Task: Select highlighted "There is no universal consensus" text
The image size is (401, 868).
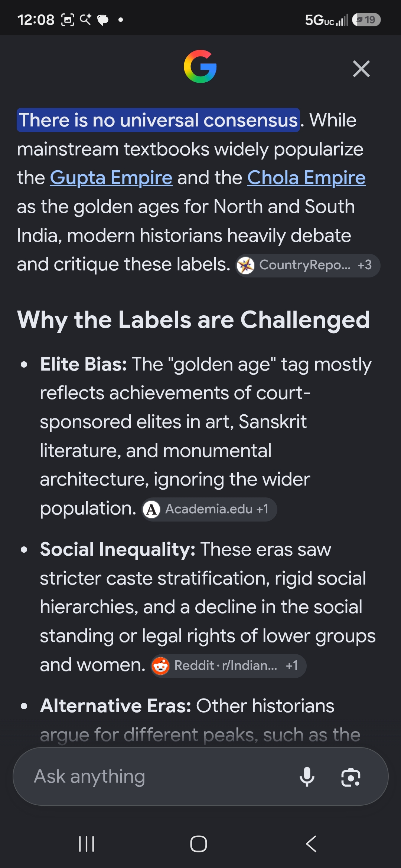Action: click(x=158, y=120)
